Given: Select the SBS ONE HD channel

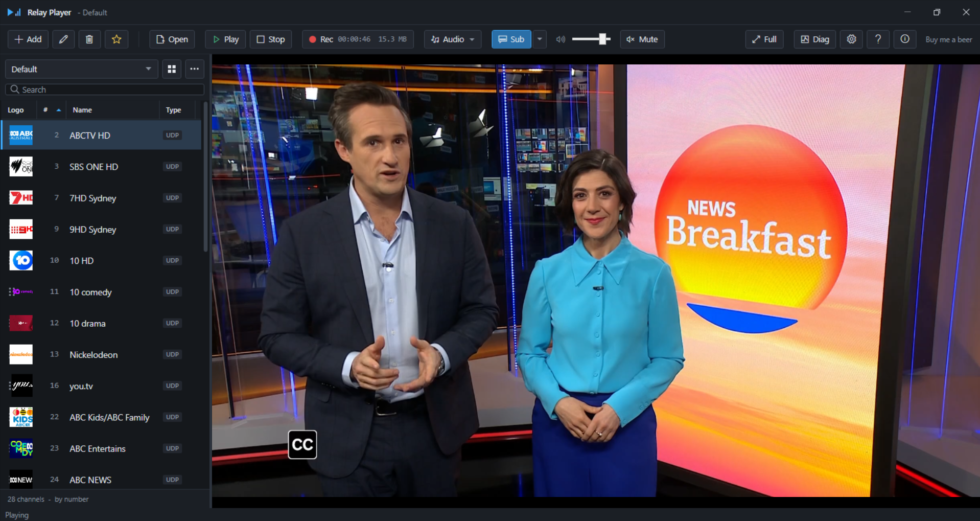Looking at the screenshot, I should pyautogui.click(x=101, y=167).
